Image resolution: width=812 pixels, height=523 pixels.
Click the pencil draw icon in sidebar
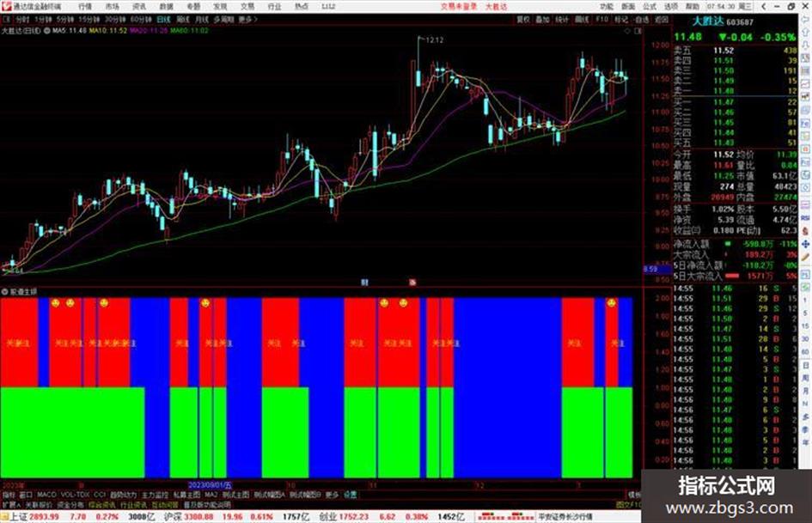click(x=806, y=257)
